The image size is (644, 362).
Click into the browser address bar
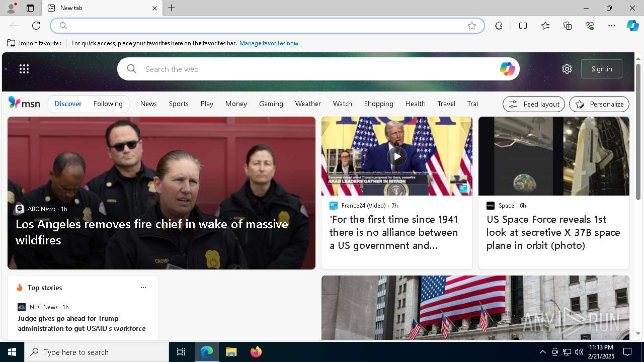coord(267,26)
